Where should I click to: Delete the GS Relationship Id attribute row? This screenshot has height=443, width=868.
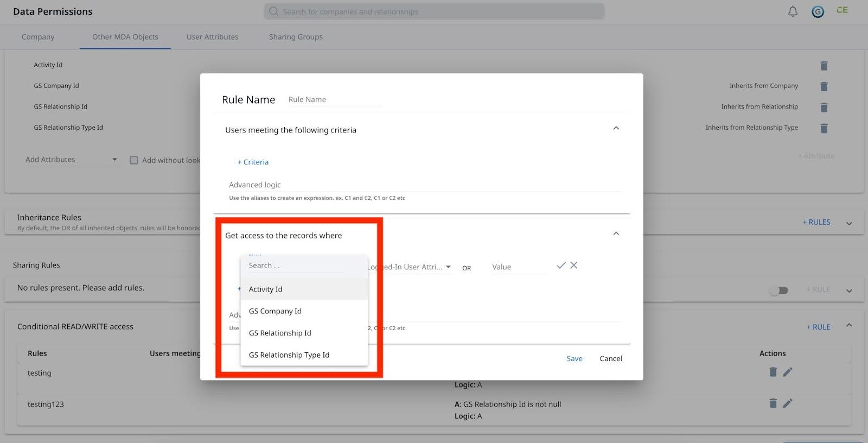[x=824, y=107]
